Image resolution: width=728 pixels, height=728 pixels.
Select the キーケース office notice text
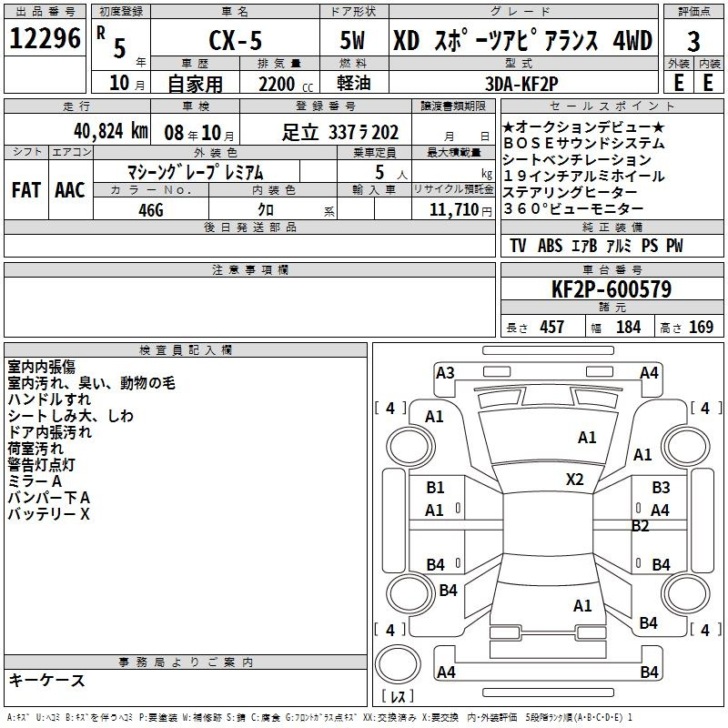coord(46,681)
